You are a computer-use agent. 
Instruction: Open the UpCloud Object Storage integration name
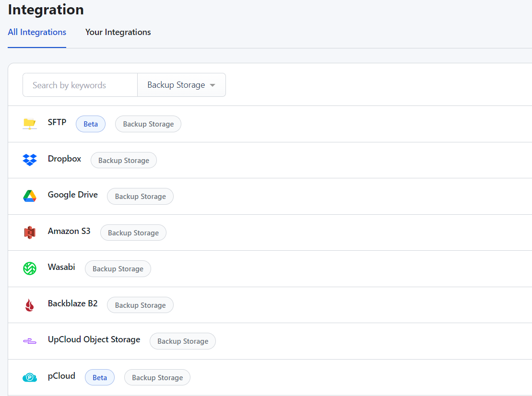[x=94, y=339]
